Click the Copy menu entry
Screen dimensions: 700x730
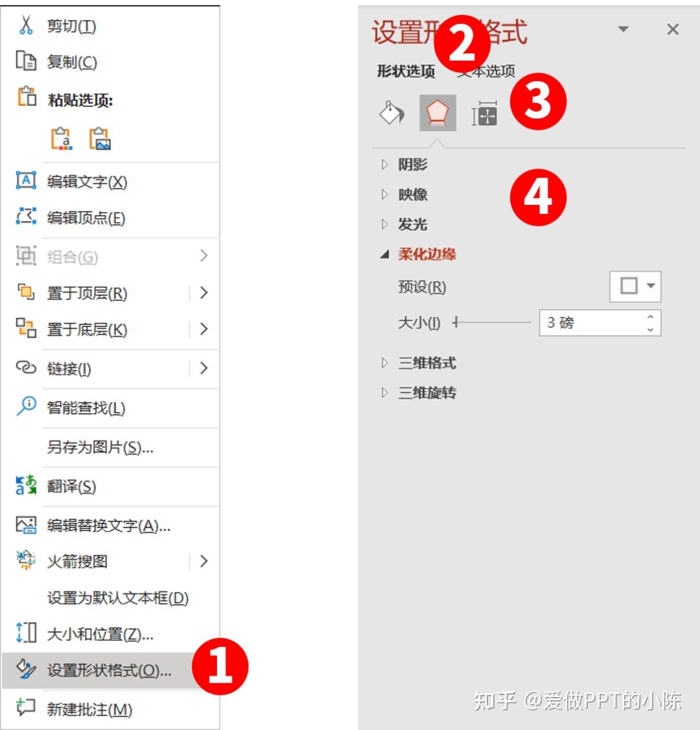pyautogui.click(x=110, y=62)
